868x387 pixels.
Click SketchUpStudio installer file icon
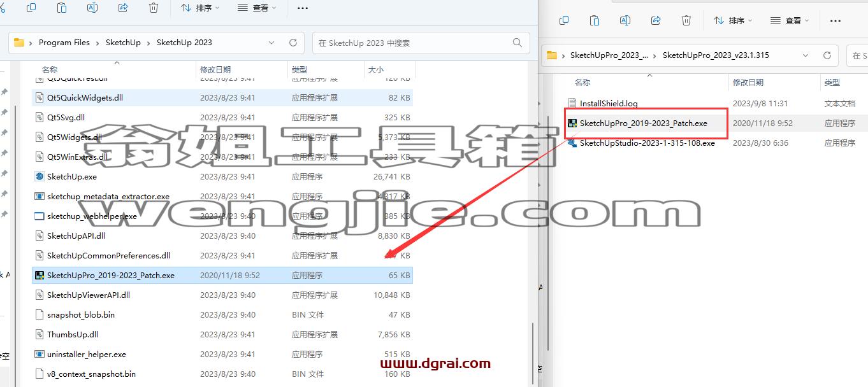click(572, 143)
